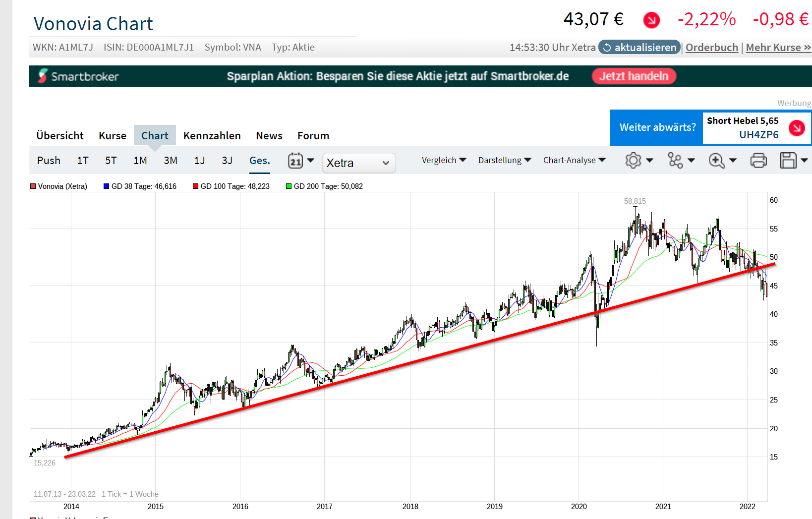The image size is (812, 519).
Task: Open the Orderbuch link
Action: tap(712, 48)
